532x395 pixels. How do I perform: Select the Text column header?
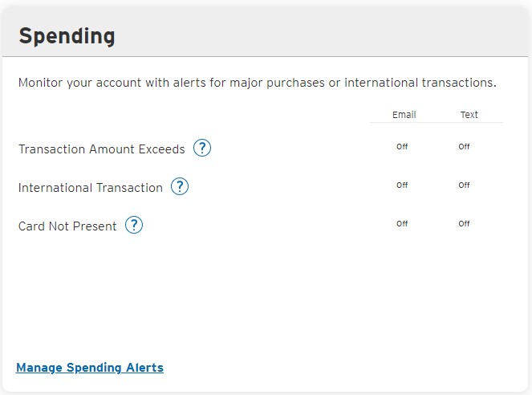pyautogui.click(x=469, y=115)
